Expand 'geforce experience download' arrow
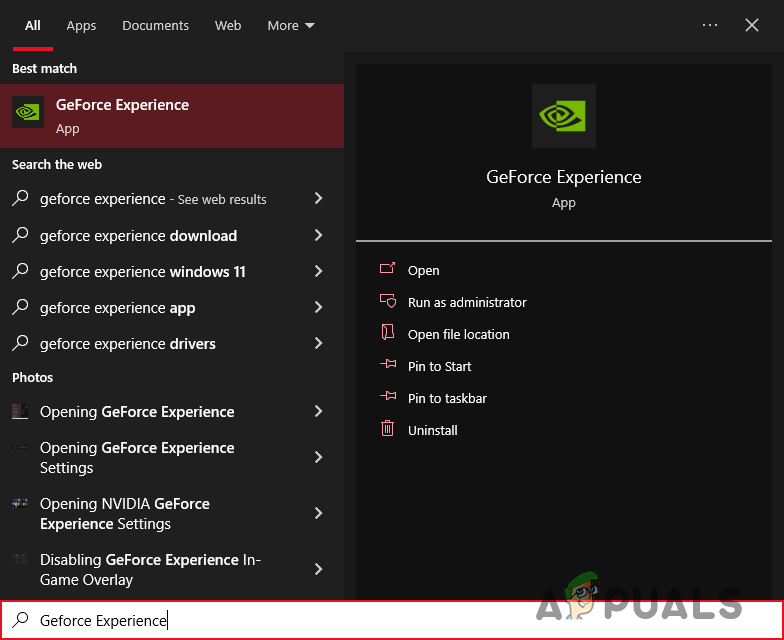This screenshot has width=784, height=640. [318, 235]
